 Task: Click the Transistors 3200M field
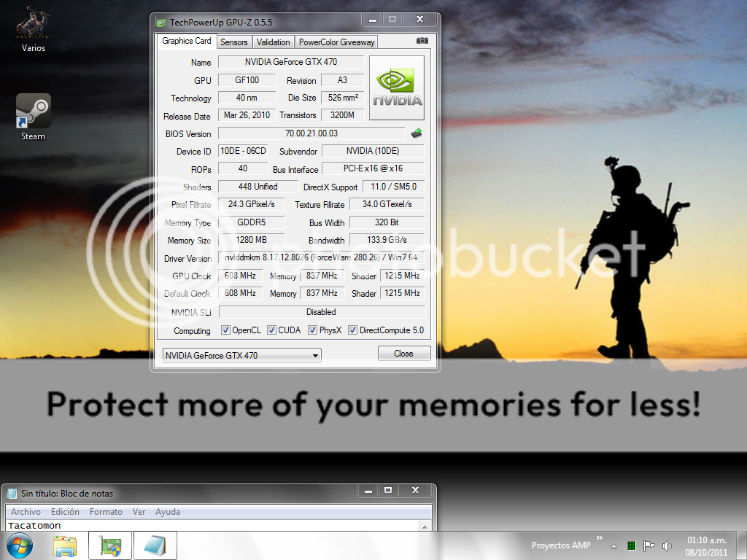[343, 115]
